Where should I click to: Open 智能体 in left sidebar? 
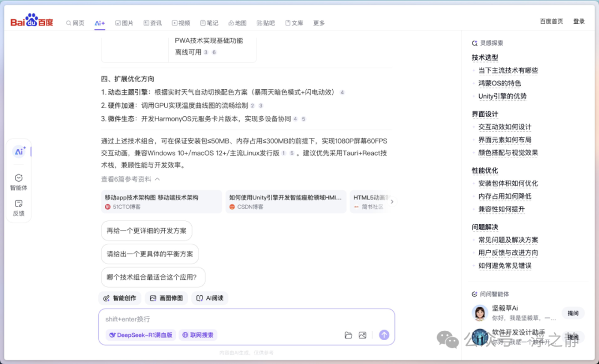coord(19,182)
